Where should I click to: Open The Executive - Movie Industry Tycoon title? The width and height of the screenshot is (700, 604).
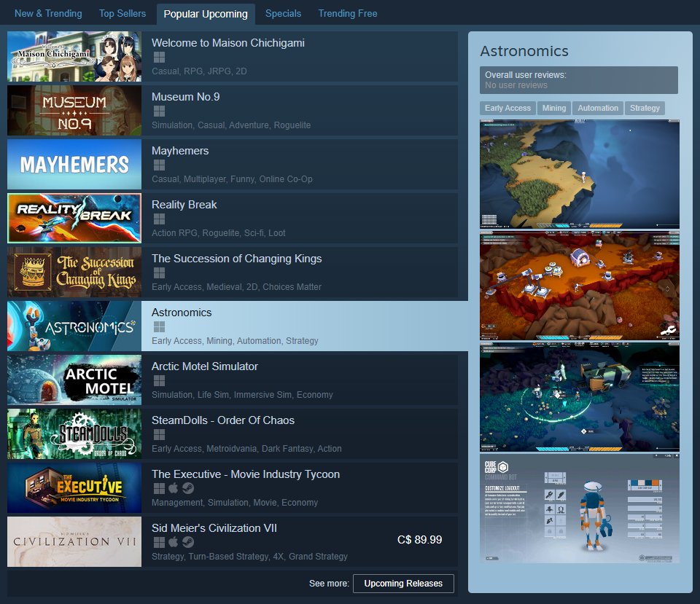click(x=246, y=474)
